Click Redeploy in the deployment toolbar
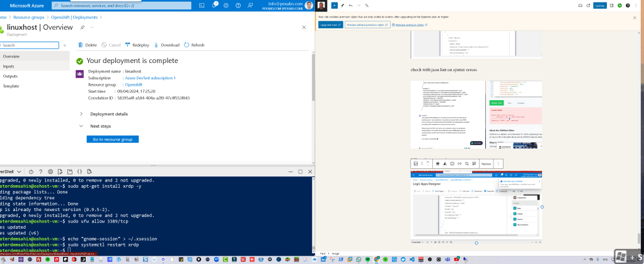 137,45
